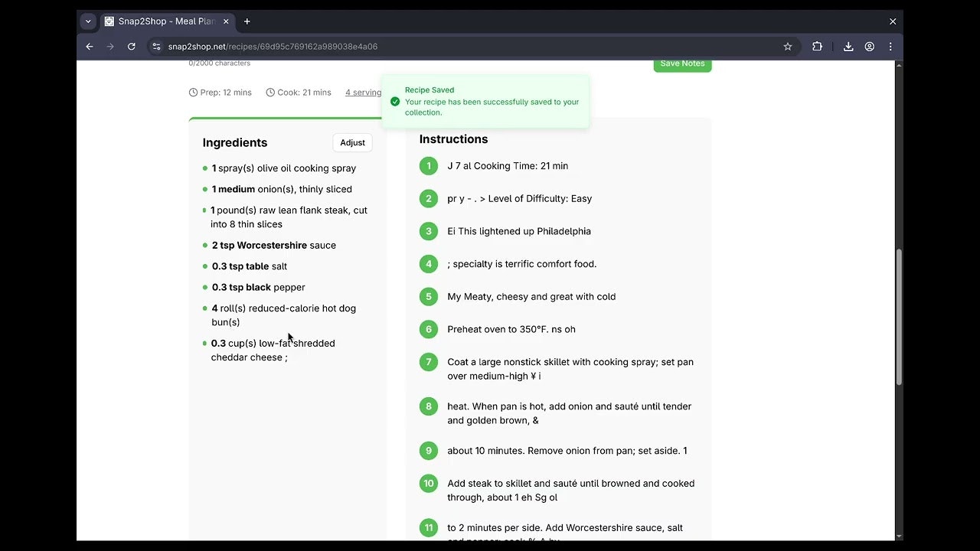
Task: Select step number 5 circle
Action: point(429,297)
